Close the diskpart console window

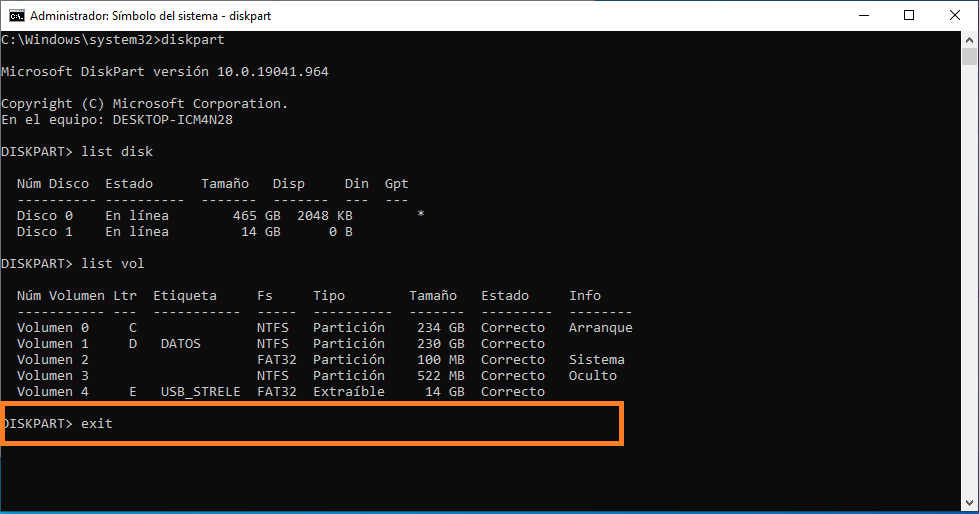click(x=954, y=15)
